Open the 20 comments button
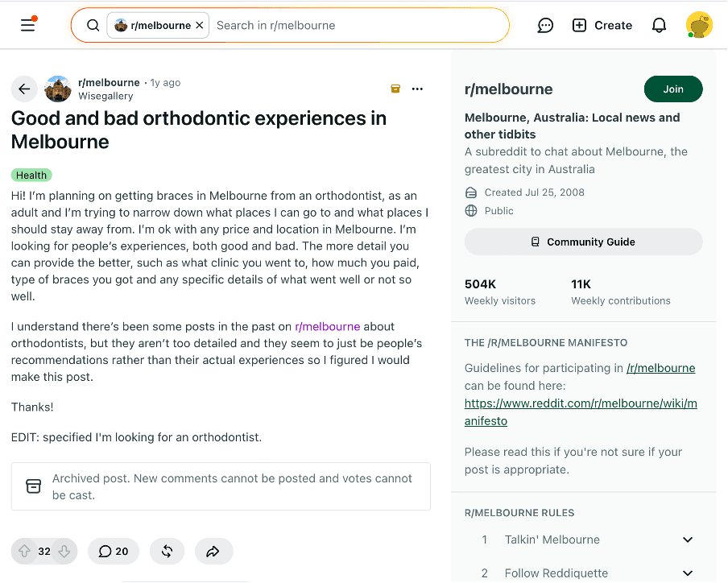This screenshot has width=728, height=583. (114, 551)
